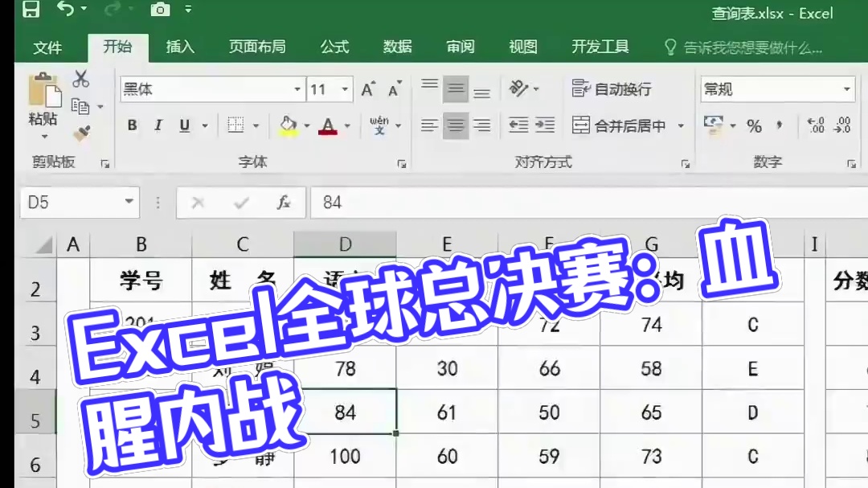The height and width of the screenshot is (488, 868).
Task: Click the Increase Decimal icon
Action: [x=818, y=125]
